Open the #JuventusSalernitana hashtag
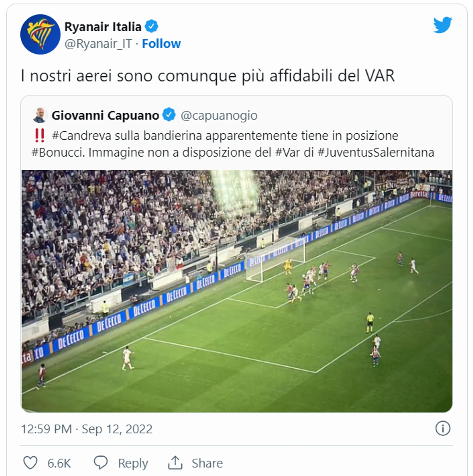Image resolution: width=473 pixels, height=476 pixels. (376, 152)
